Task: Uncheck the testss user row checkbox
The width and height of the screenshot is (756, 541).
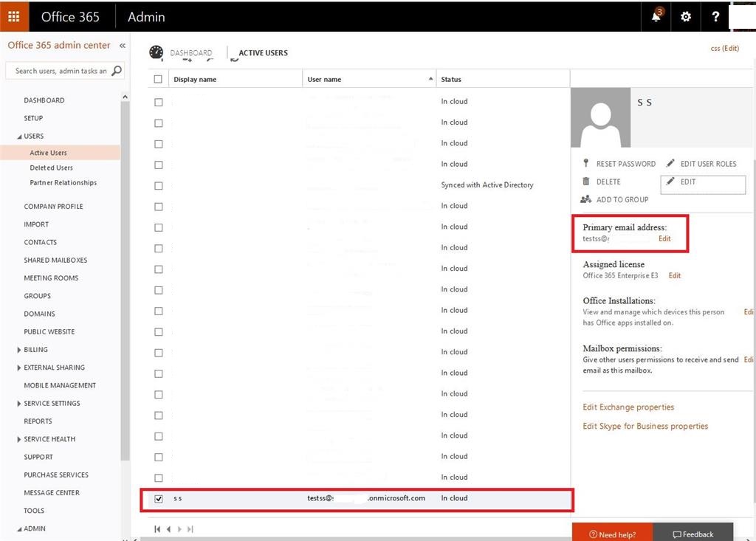Action: point(159,499)
